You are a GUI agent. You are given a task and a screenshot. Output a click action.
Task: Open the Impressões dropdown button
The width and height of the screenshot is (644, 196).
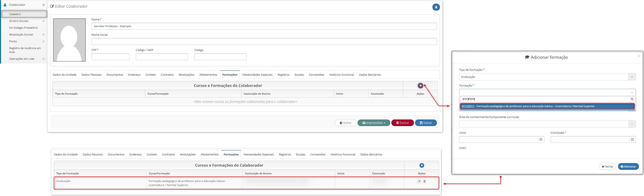(374, 123)
